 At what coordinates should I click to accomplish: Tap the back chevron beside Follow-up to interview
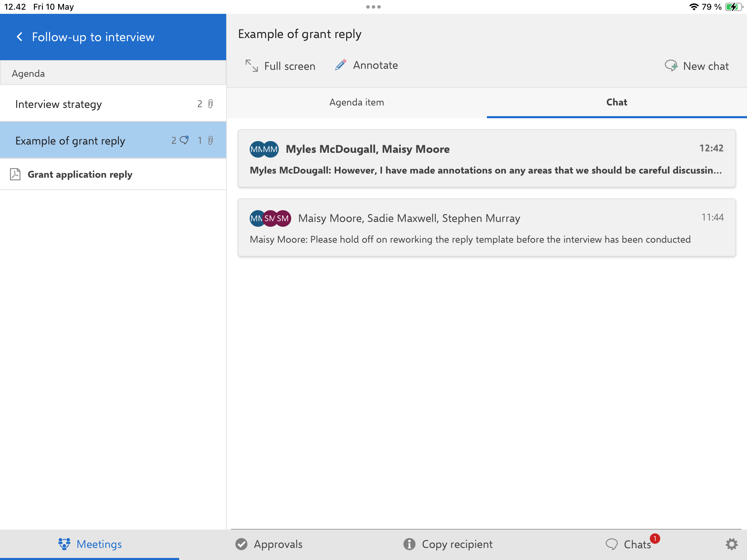pyautogui.click(x=20, y=37)
